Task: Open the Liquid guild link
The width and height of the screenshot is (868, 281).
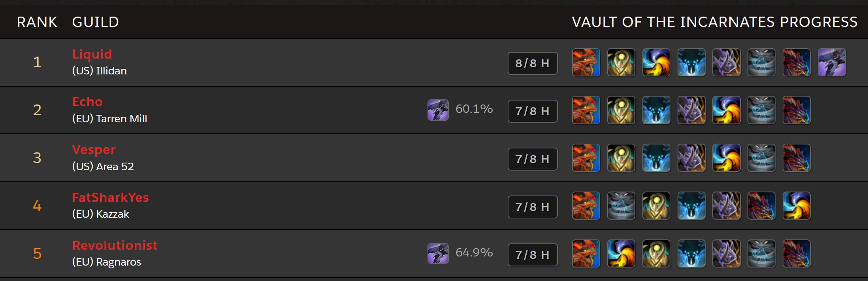Action: [92, 54]
